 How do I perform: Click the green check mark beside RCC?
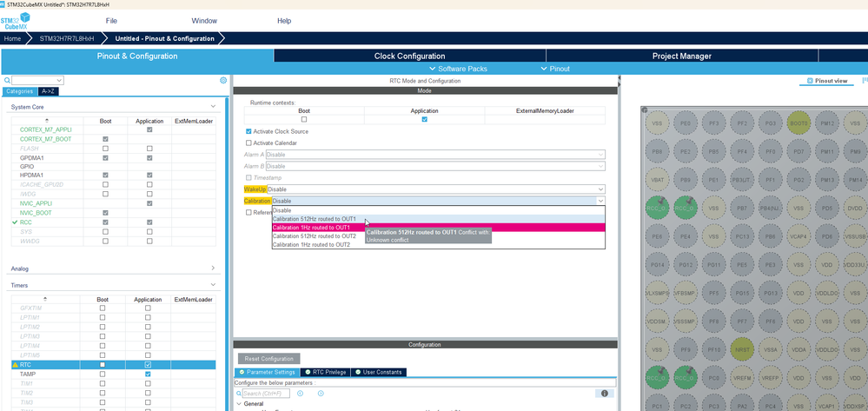[x=15, y=222]
